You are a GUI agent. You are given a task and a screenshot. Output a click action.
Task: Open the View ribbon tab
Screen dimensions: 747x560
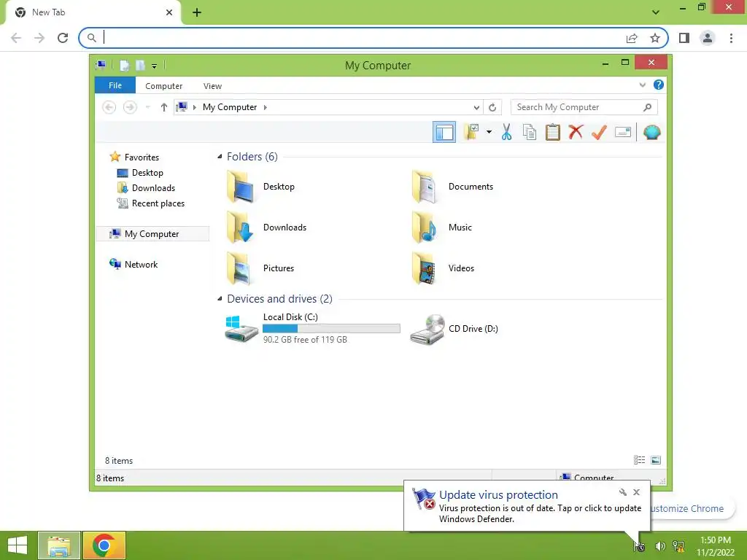(212, 86)
